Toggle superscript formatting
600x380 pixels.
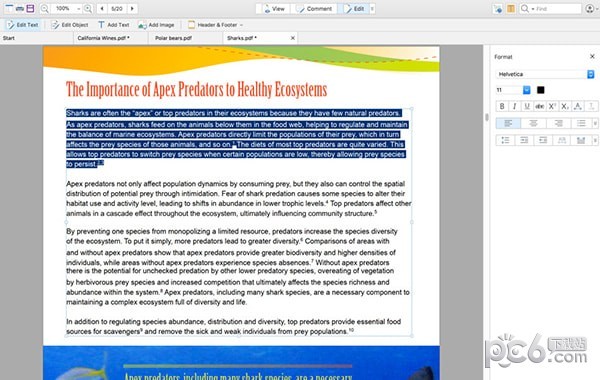(x=552, y=106)
